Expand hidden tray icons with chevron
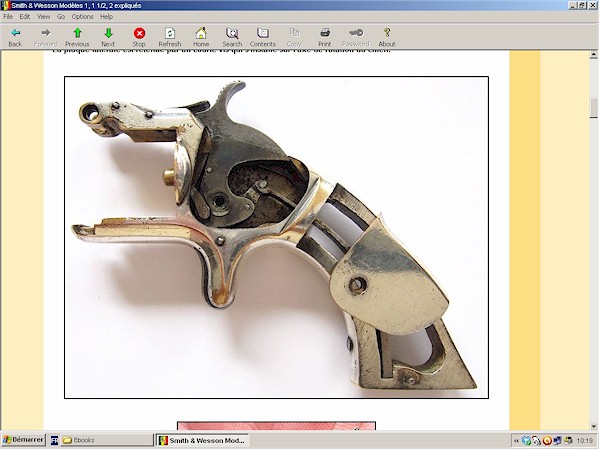Image resolution: width=600 pixels, height=450 pixels. pos(516,441)
